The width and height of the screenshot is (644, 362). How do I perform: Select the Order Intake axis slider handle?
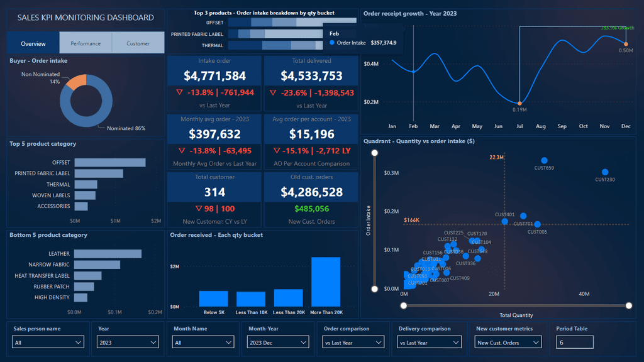[x=375, y=152]
